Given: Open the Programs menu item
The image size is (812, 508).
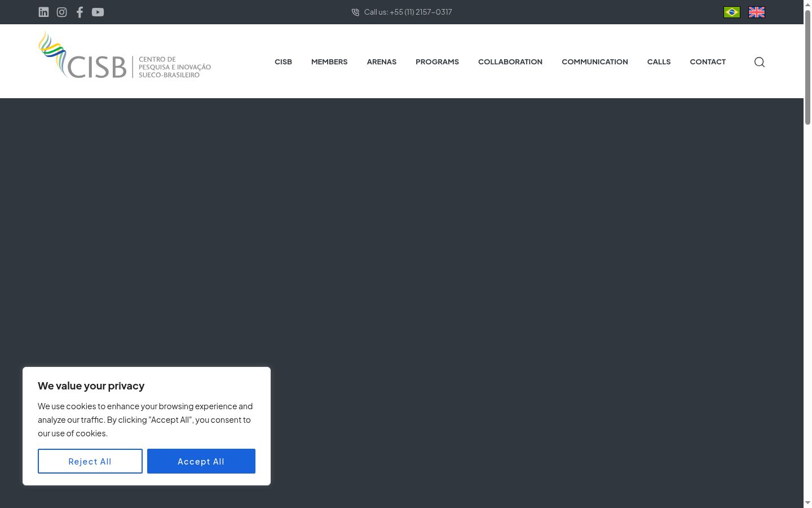Looking at the screenshot, I should click(437, 62).
